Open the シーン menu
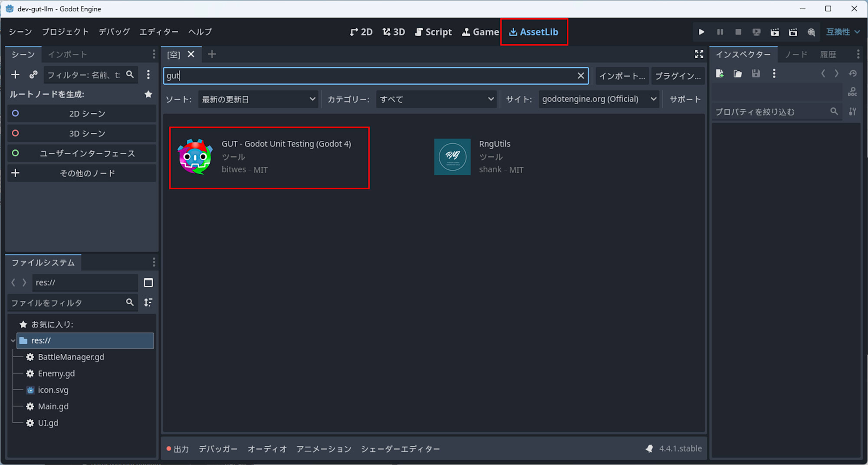Viewport: 868px width, 465px height. coord(20,32)
